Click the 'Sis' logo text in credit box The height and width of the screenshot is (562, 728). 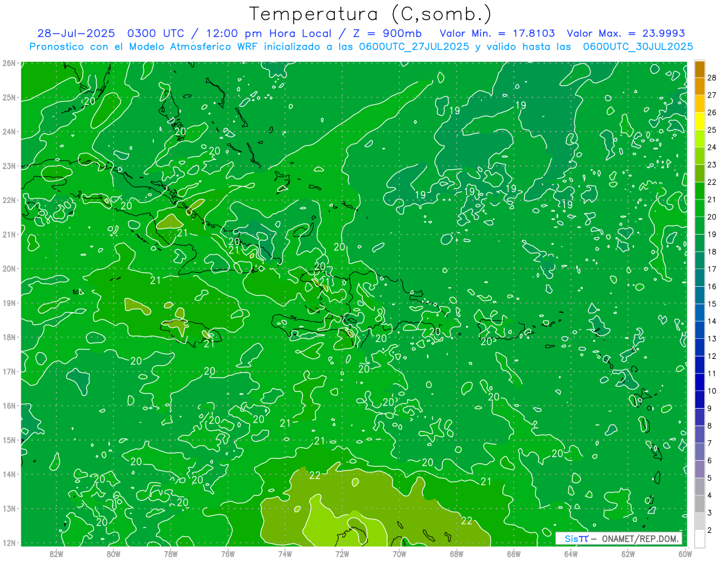click(x=571, y=538)
